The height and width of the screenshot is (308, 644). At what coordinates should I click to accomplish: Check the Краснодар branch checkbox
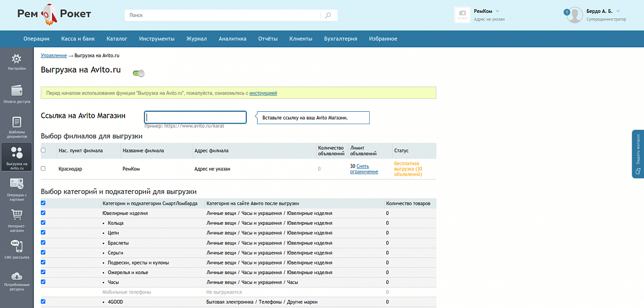43,168
